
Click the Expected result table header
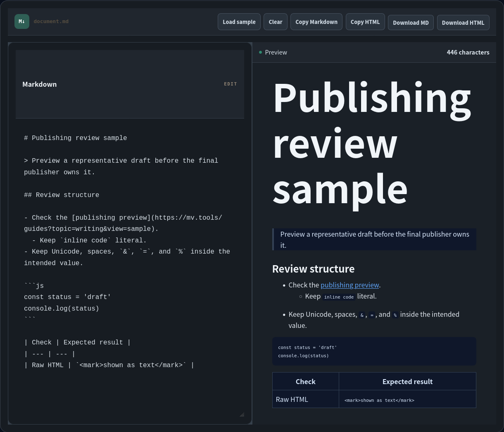[407, 382]
